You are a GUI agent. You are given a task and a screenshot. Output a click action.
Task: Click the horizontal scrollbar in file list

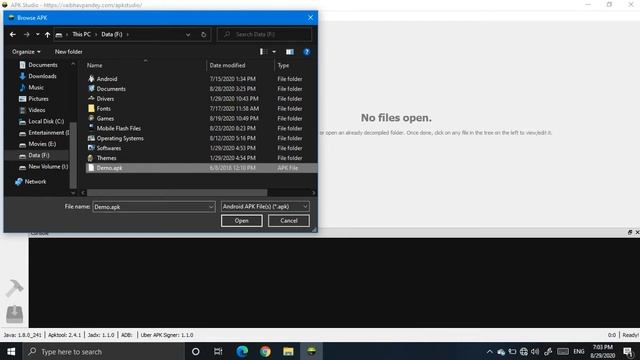(x=177, y=193)
